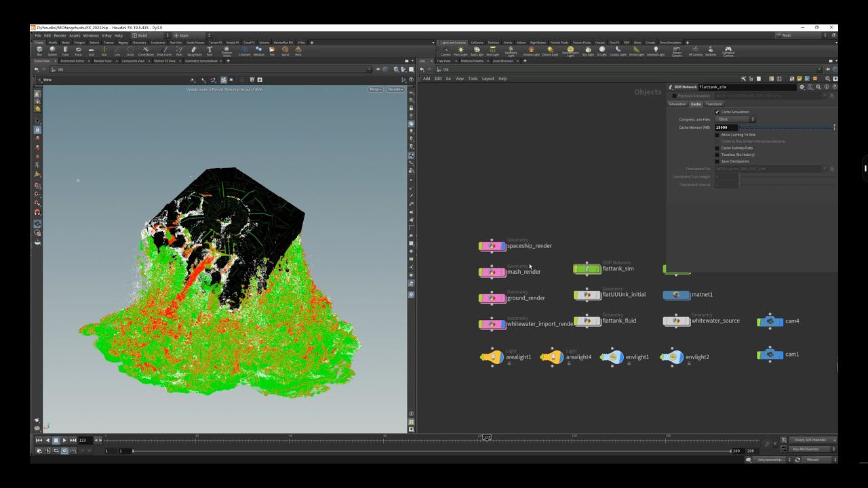The image size is (868, 488).
Task: Enable Allow Caching To Disk
Action: (x=717, y=135)
